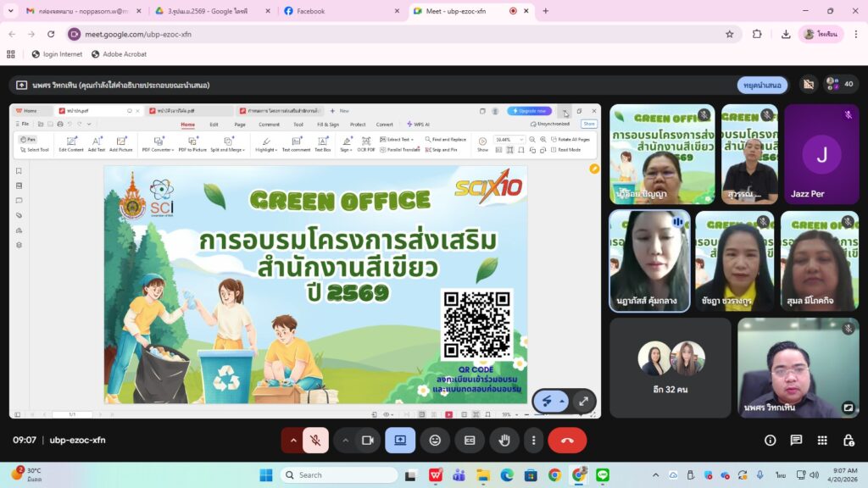Screen dimensions: 868x488
Task: Unmute the microphone in Meet
Action: click(x=315, y=441)
